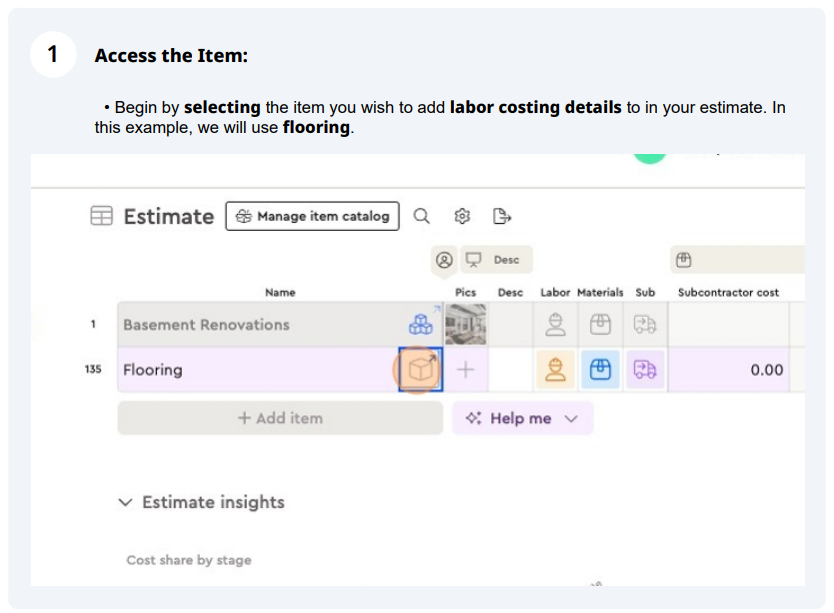
Task: Open Flooring materials box icon
Action: tap(600, 369)
